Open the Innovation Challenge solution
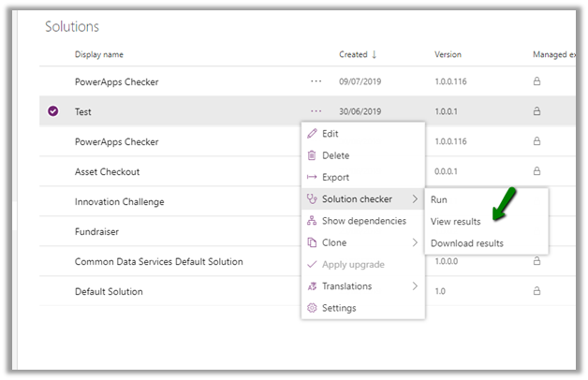Screen dimensions: 588x380 [x=119, y=201]
